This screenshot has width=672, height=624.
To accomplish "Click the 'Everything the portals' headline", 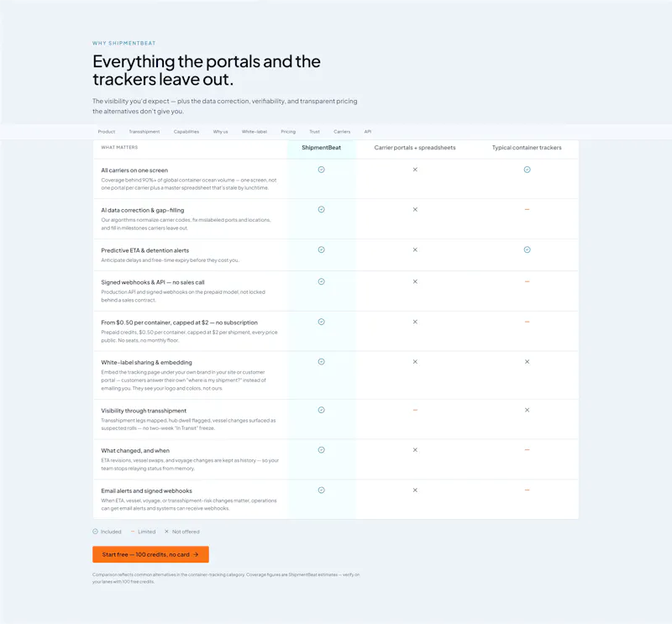I will coord(207,71).
